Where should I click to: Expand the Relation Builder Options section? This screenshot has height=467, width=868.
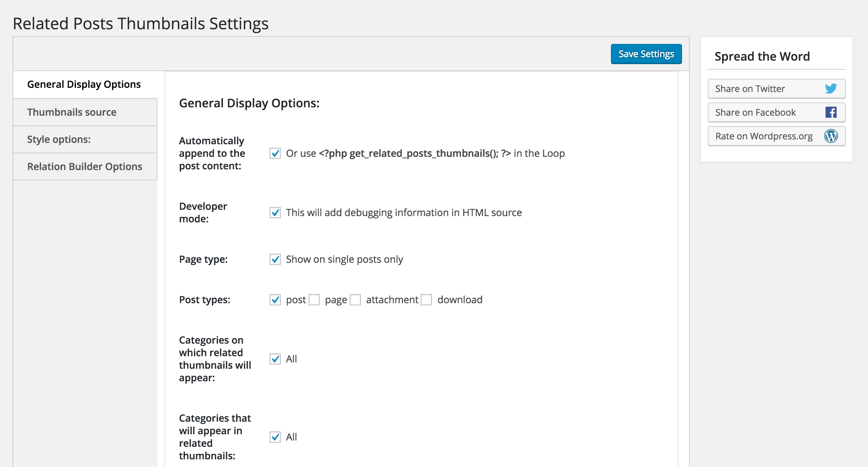85,166
